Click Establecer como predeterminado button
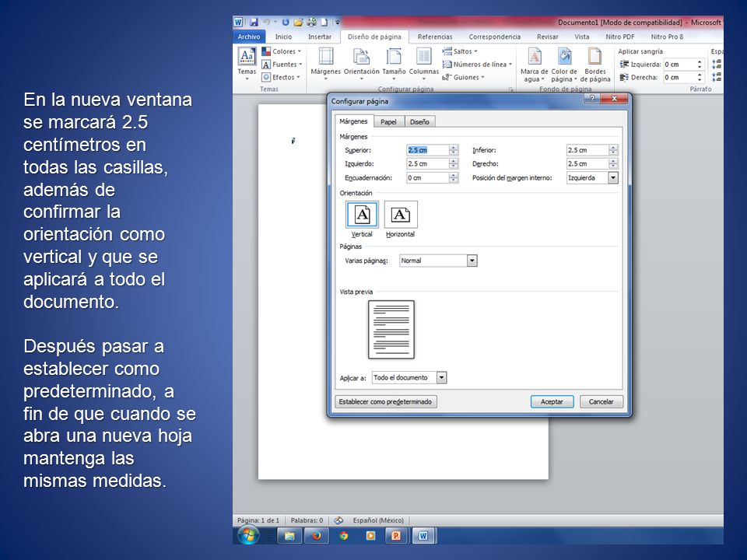747x560 pixels. [x=385, y=402]
